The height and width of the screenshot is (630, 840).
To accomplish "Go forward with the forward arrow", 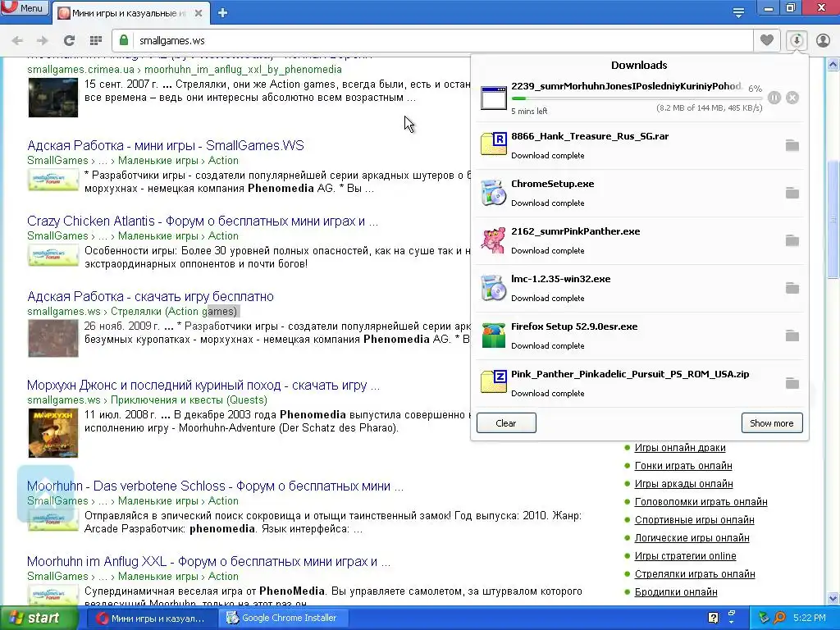I will (x=43, y=40).
